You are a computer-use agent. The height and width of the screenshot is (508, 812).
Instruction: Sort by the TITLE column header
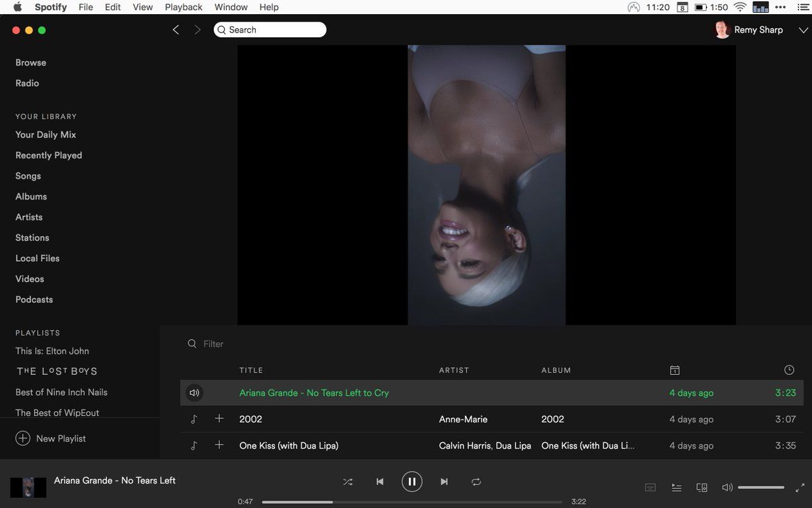pyautogui.click(x=251, y=370)
